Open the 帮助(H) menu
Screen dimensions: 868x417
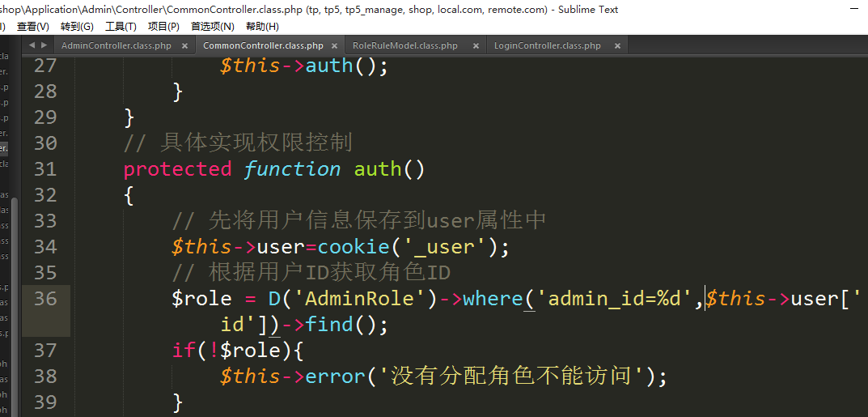pyautogui.click(x=262, y=27)
